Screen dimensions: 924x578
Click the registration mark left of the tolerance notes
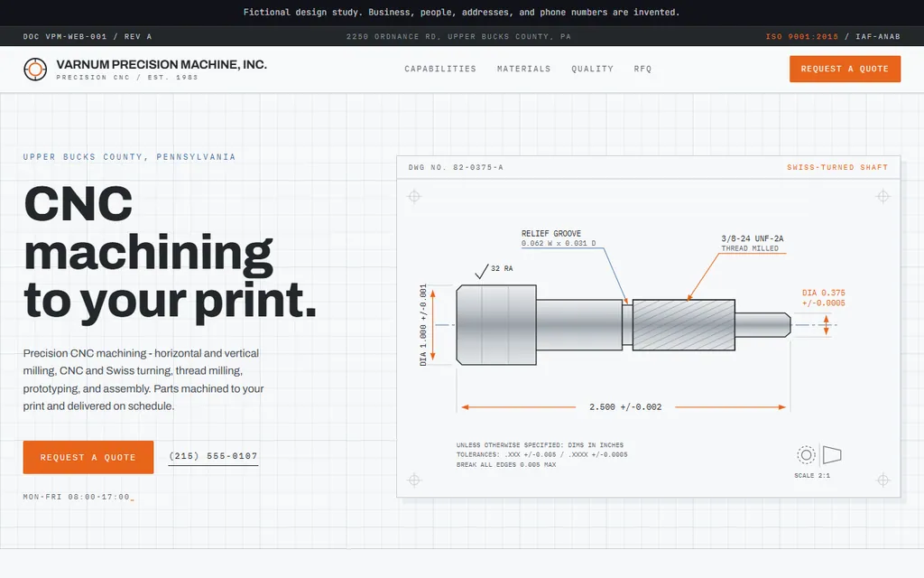click(414, 480)
